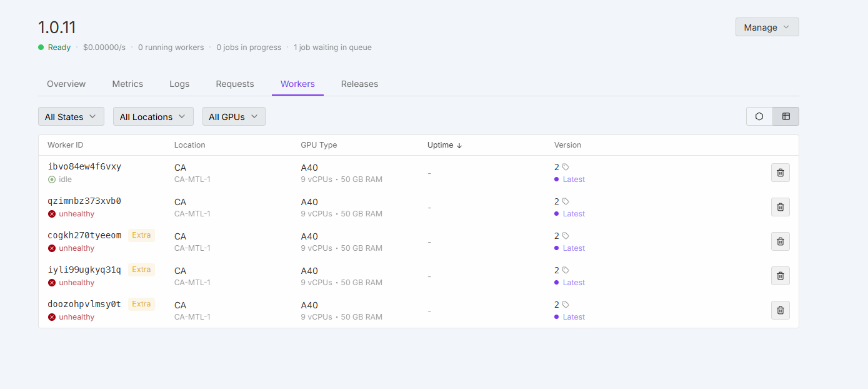This screenshot has width=868, height=389.
Task: Click unhealthy status icon of qzimnbz373xvb0
Action: [x=52, y=214]
